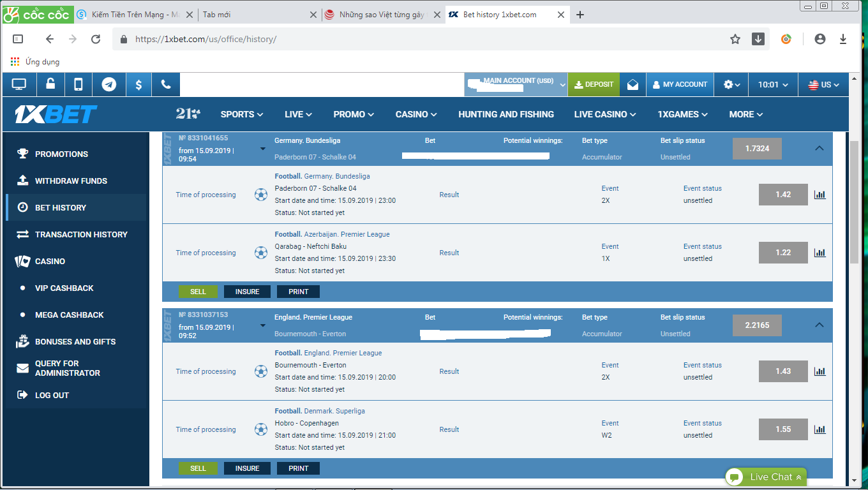
Task: Go back with the browser back arrow
Action: click(50, 39)
